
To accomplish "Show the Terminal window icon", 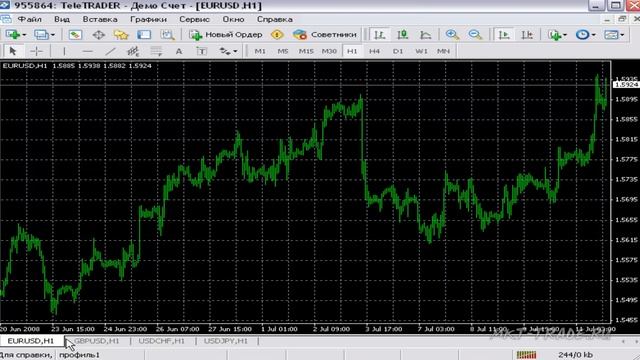I will tap(144, 35).
